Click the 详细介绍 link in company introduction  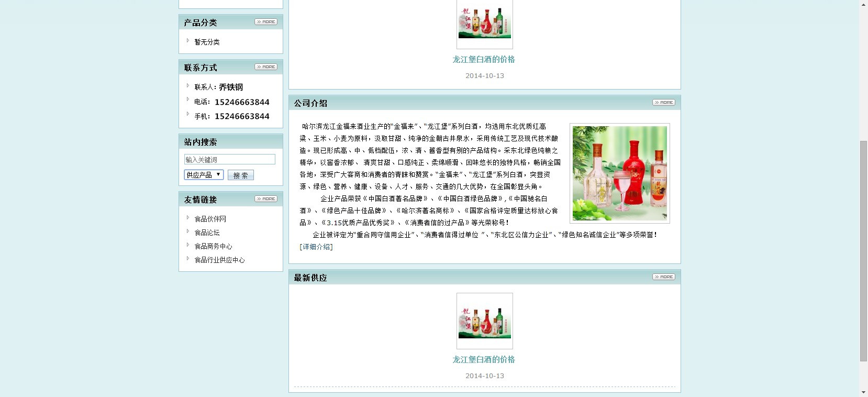[x=316, y=247]
